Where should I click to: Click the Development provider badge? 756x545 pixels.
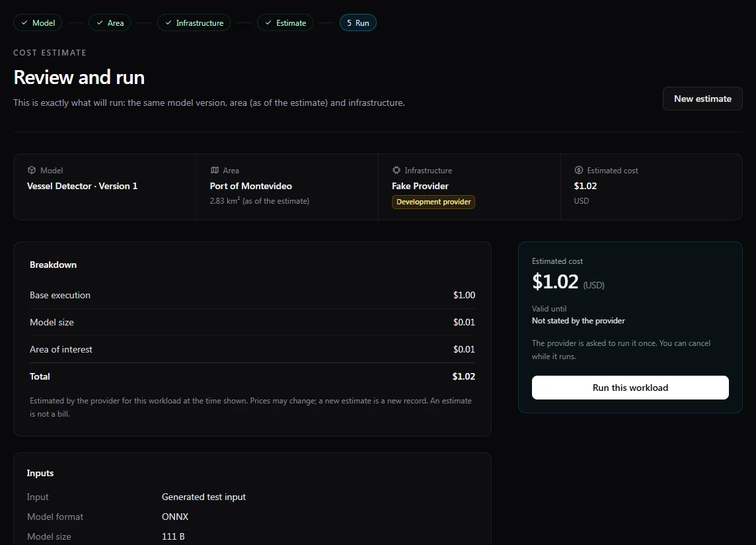434,202
